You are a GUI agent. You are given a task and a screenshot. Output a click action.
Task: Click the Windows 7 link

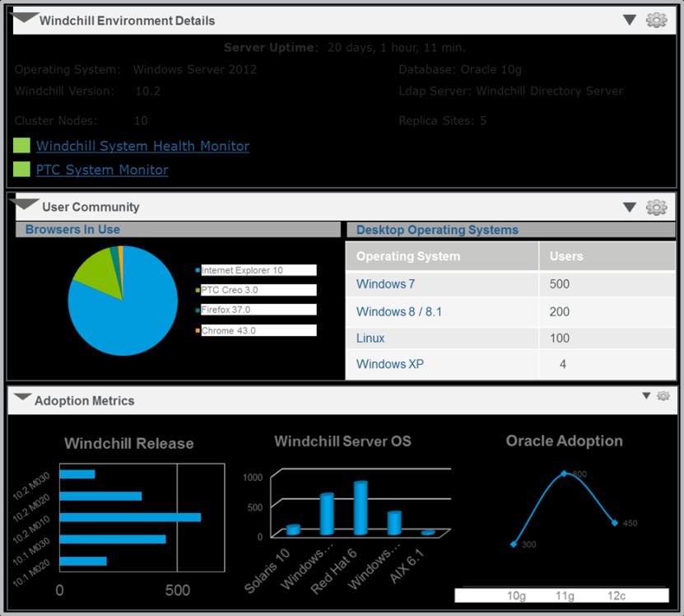click(385, 284)
